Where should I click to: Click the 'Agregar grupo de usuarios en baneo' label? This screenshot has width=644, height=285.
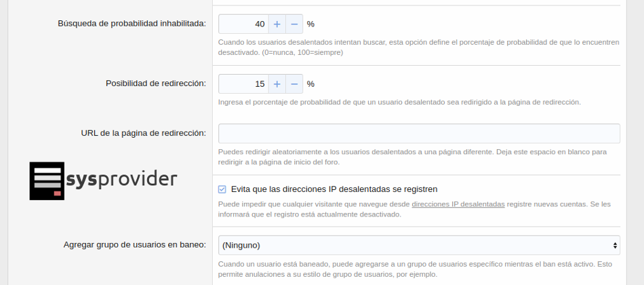[134, 245]
